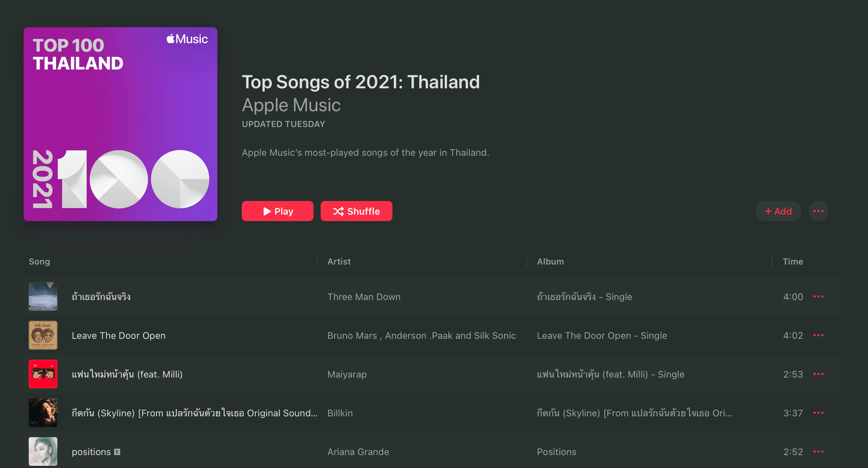Click Silk Sonic album artwork thumbnail

(x=43, y=335)
